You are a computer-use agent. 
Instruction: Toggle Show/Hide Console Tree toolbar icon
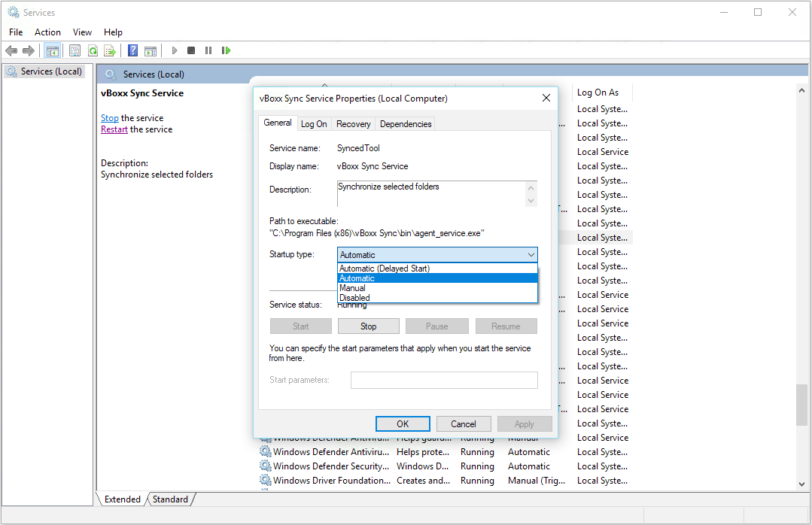[53, 50]
